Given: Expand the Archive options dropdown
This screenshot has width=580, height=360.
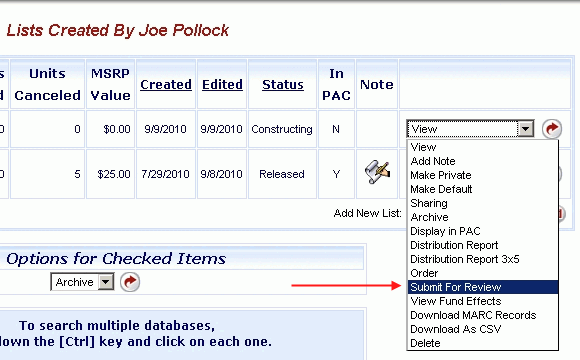Looking at the screenshot, I should coord(106,282).
